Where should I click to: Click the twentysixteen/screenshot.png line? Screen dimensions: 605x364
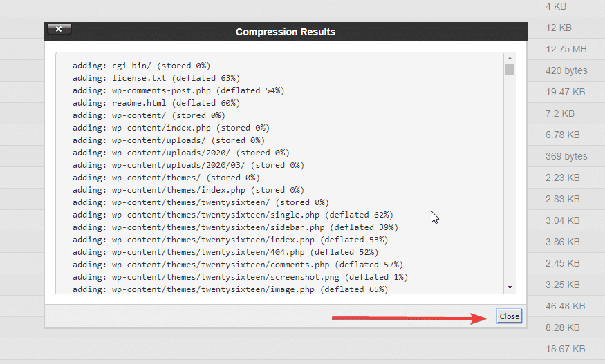pos(240,277)
